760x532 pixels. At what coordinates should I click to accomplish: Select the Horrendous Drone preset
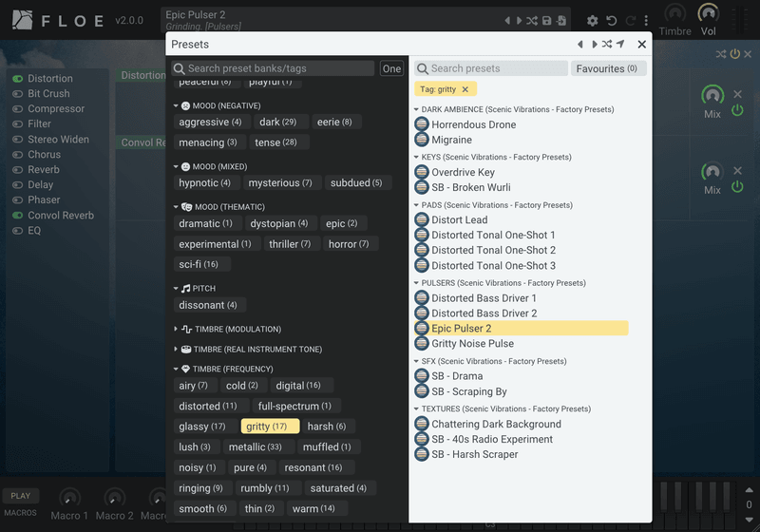click(x=473, y=124)
